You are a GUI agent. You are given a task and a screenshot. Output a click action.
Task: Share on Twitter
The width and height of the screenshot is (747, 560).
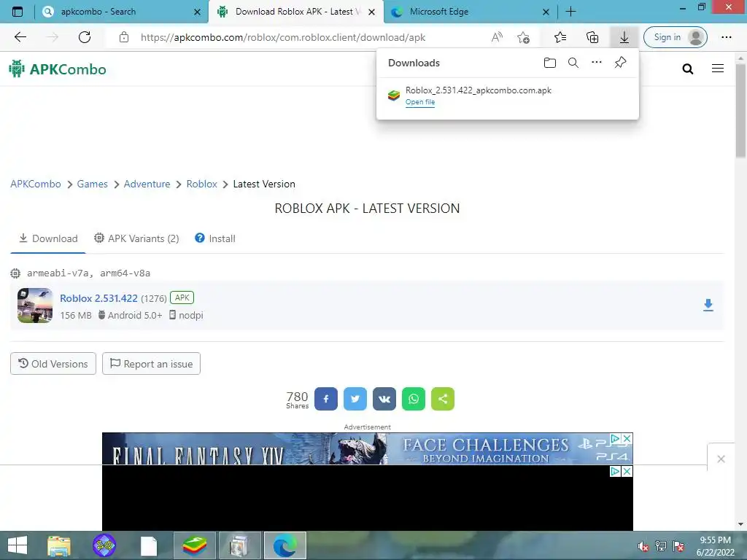coord(355,399)
